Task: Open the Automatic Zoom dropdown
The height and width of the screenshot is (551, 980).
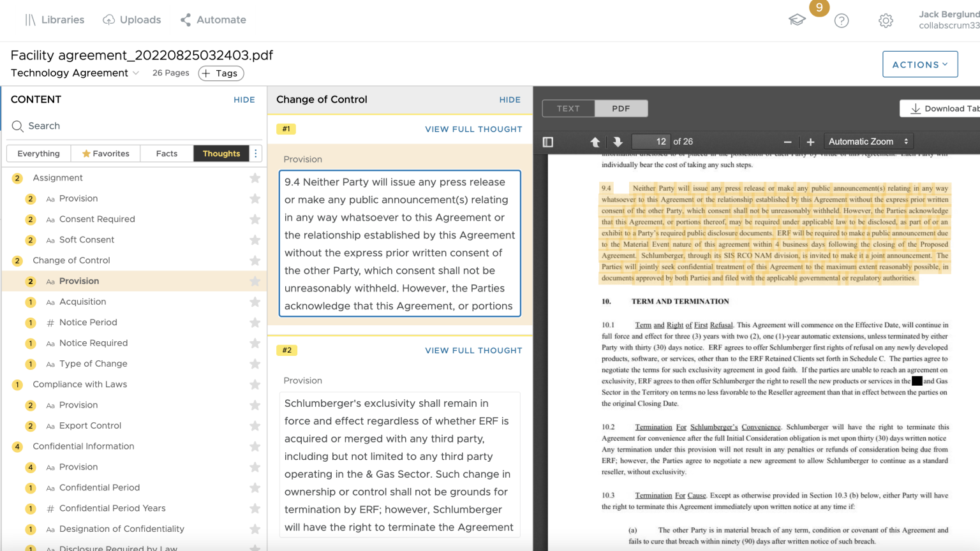Action: click(868, 141)
